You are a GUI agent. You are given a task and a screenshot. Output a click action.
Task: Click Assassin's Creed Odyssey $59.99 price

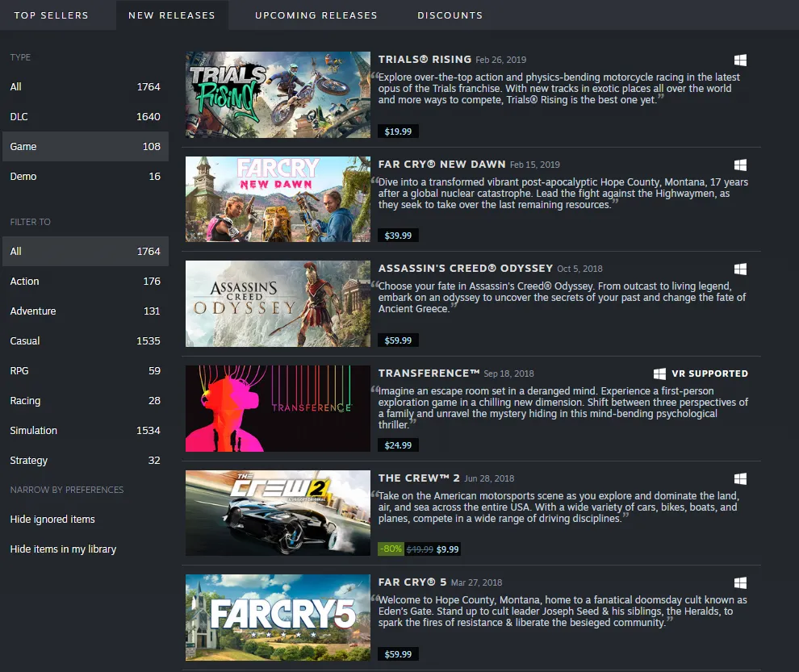click(x=398, y=340)
